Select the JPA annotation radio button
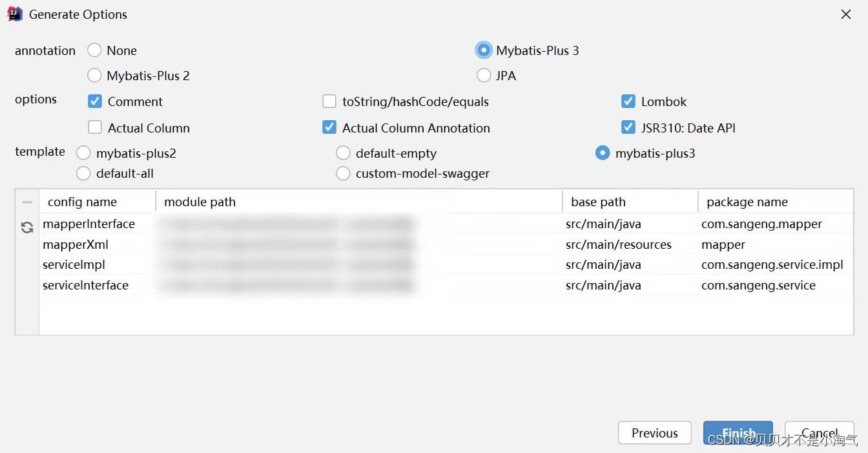 (484, 76)
